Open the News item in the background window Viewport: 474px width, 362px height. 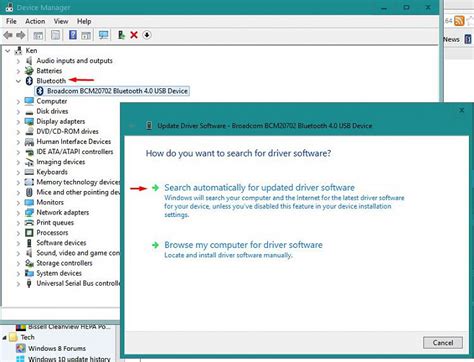[452, 39]
